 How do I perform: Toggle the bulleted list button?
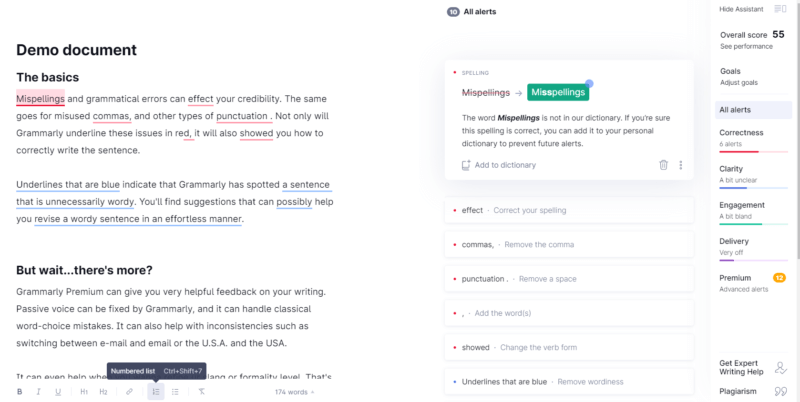[175, 392]
